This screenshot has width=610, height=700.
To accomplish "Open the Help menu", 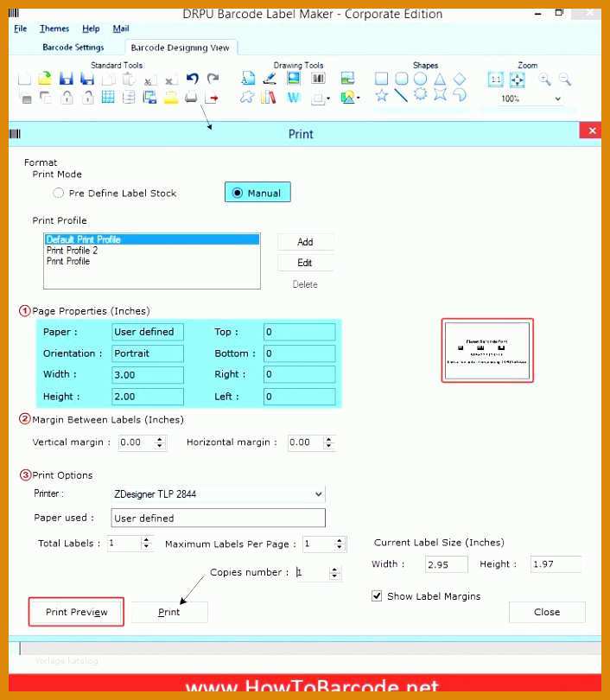I will (x=91, y=29).
